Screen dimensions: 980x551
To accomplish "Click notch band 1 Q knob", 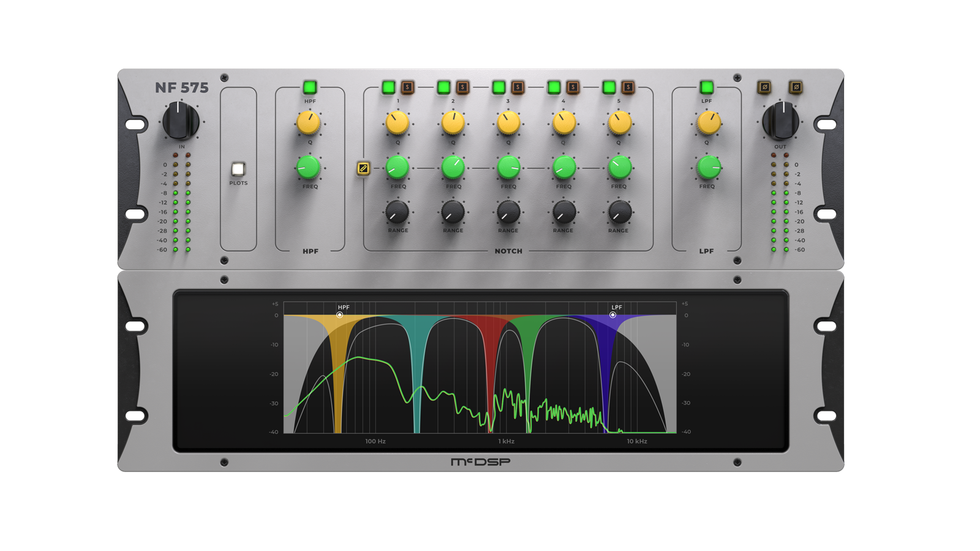I will (x=397, y=122).
